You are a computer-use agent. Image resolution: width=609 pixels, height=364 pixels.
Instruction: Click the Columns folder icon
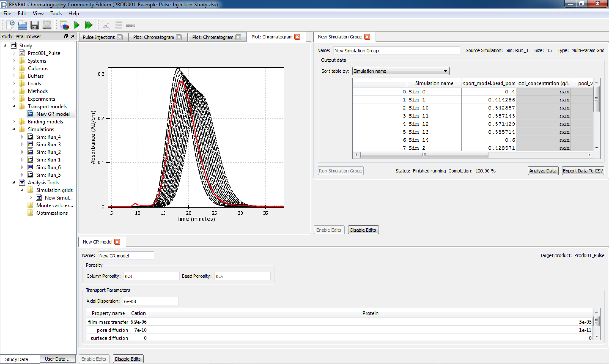(22, 68)
